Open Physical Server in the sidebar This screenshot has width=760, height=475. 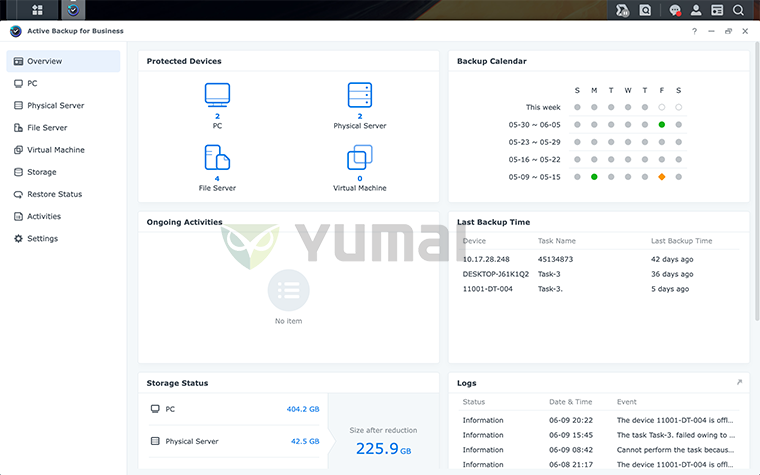tap(63, 105)
